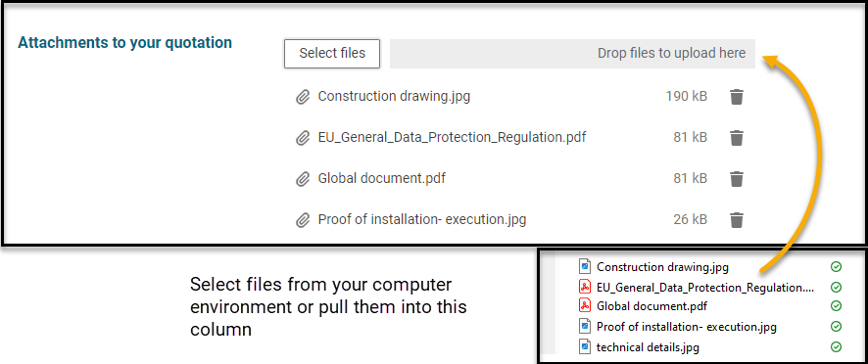Click paperclip icon beside Proof of installation
This screenshot has height=364, width=868.
tap(303, 220)
